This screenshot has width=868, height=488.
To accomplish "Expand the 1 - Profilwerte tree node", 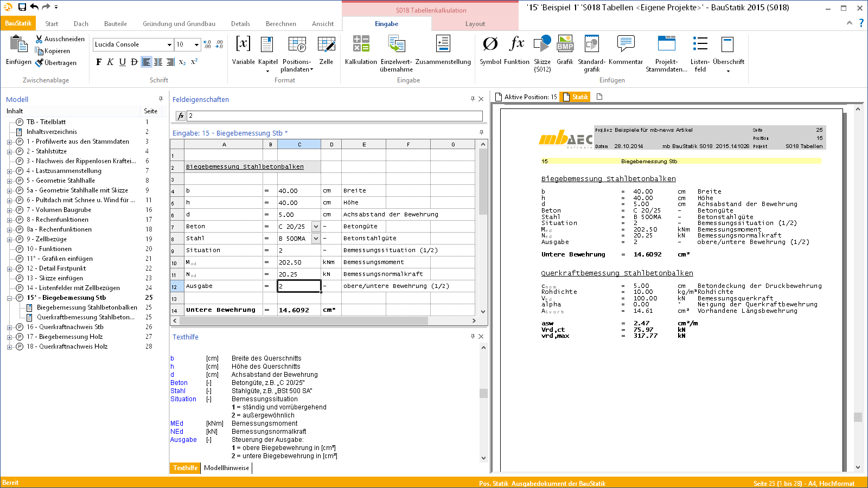I will pyautogui.click(x=9, y=142).
